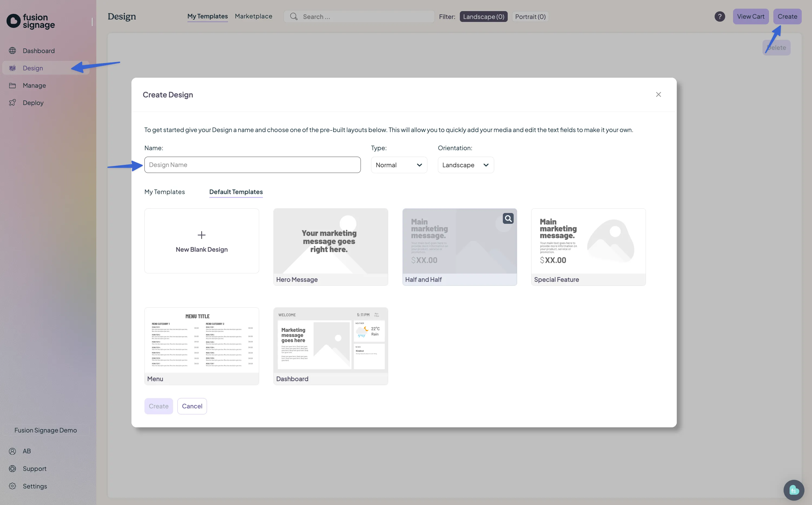The width and height of the screenshot is (812, 505).
Task: Switch to My Templates top tab
Action: click(x=207, y=16)
